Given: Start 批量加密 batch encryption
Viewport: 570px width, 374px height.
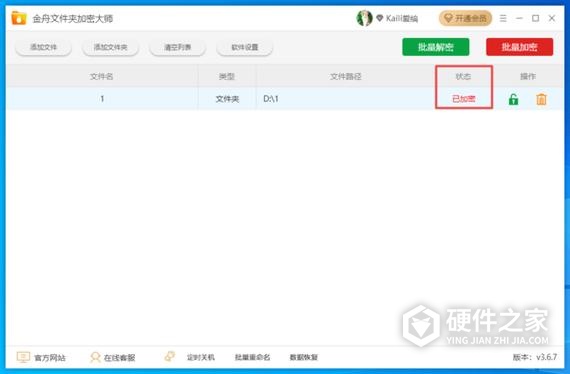Looking at the screenshot, I should pyautogui.click(x=519, y=47).
